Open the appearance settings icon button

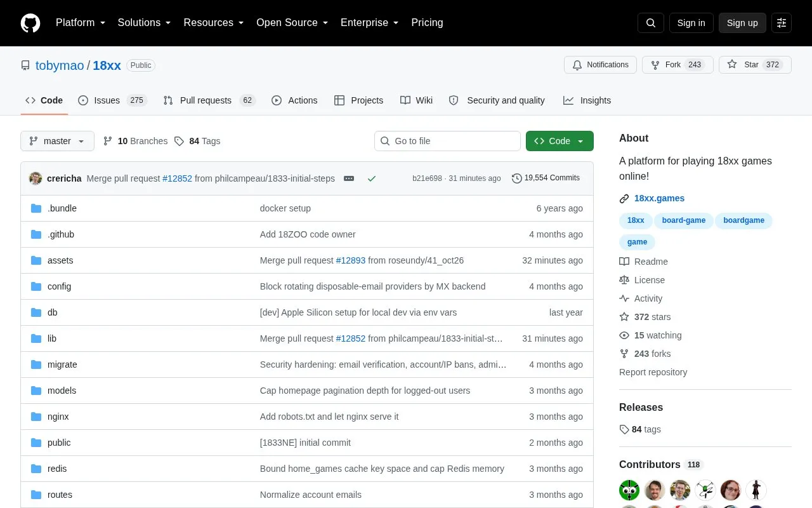(782, 23)
